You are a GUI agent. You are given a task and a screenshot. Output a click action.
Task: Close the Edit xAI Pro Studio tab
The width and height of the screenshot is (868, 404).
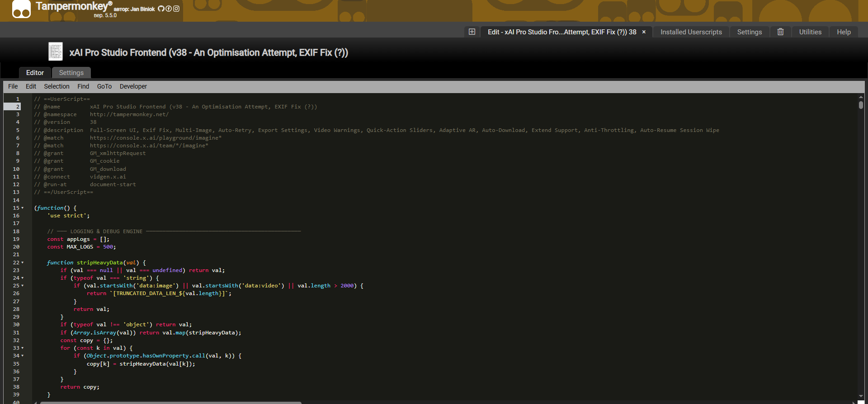click(x=644, y=32)
